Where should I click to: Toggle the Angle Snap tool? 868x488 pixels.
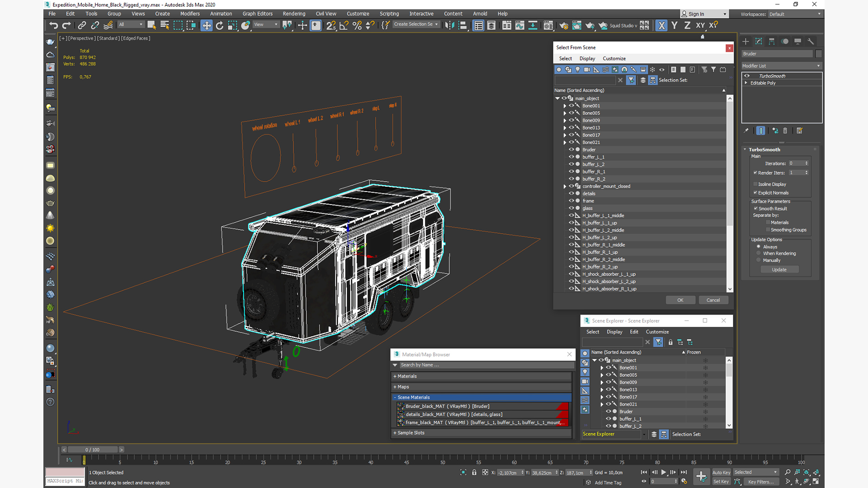click(344, 25)
